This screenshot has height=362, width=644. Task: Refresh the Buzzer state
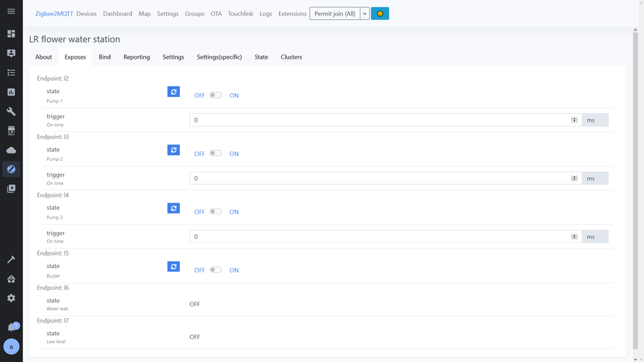pyautogui.click(x=173, y=267)
